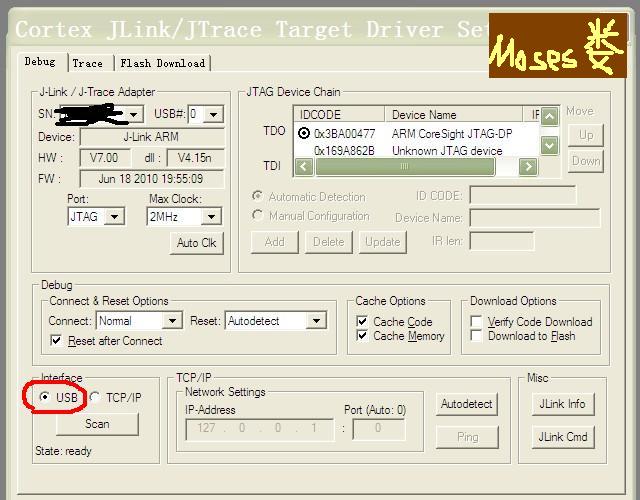Open the SN serial number dropdown
This screenshot has height=500, width=640.
tap(133, 114)
